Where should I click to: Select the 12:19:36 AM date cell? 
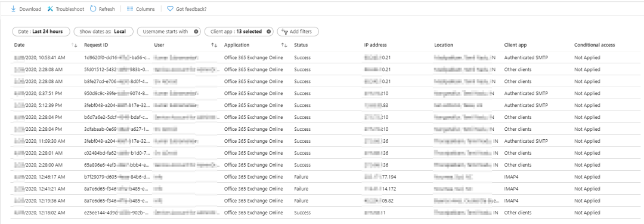(x=39, y=201)
